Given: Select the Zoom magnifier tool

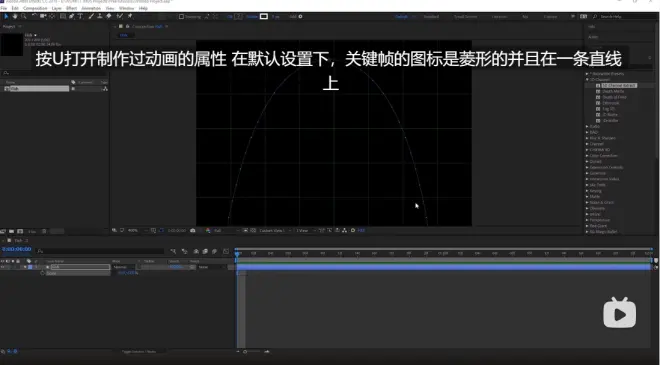Looking at the screenshot, I should pyautogui.click(x=24, y=16).
